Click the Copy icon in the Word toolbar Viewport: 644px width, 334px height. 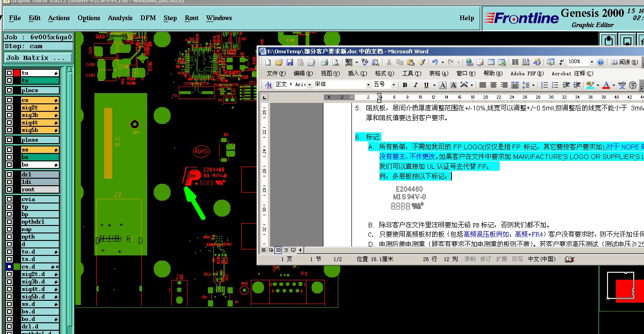point(400,62)
